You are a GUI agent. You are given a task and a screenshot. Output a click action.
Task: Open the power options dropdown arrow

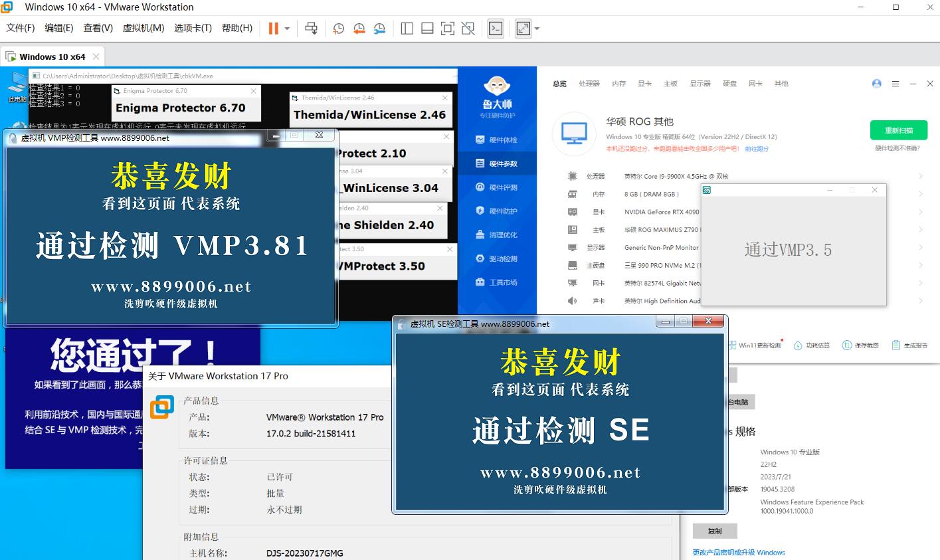(x=287, y=29)
